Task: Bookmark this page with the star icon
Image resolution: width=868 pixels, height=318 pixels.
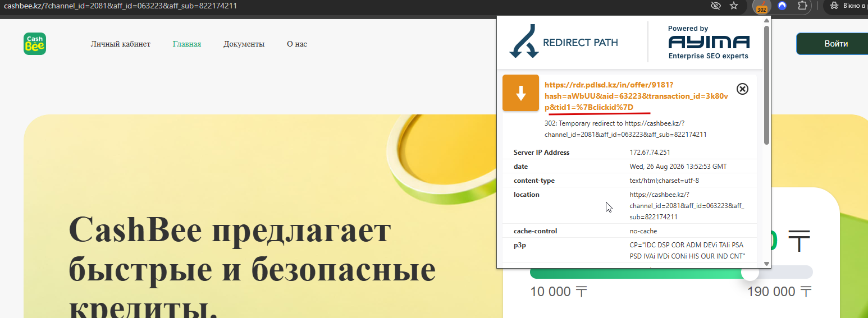Action: (x=733, y=6)
